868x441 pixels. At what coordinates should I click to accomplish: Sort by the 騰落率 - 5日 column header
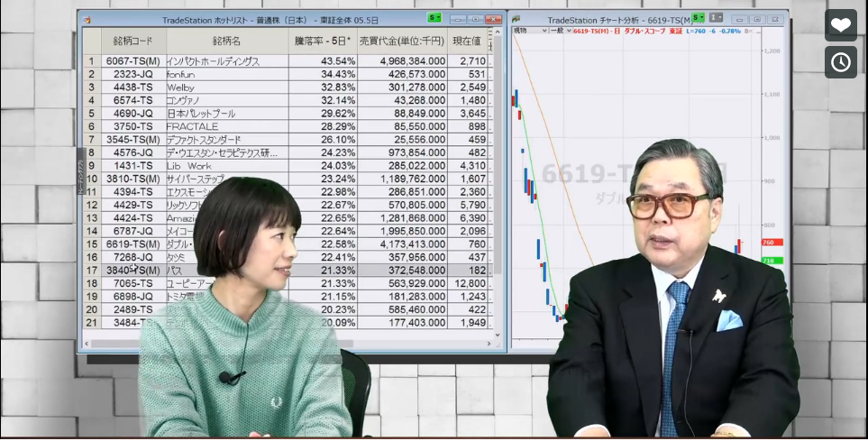pos(323,41)
